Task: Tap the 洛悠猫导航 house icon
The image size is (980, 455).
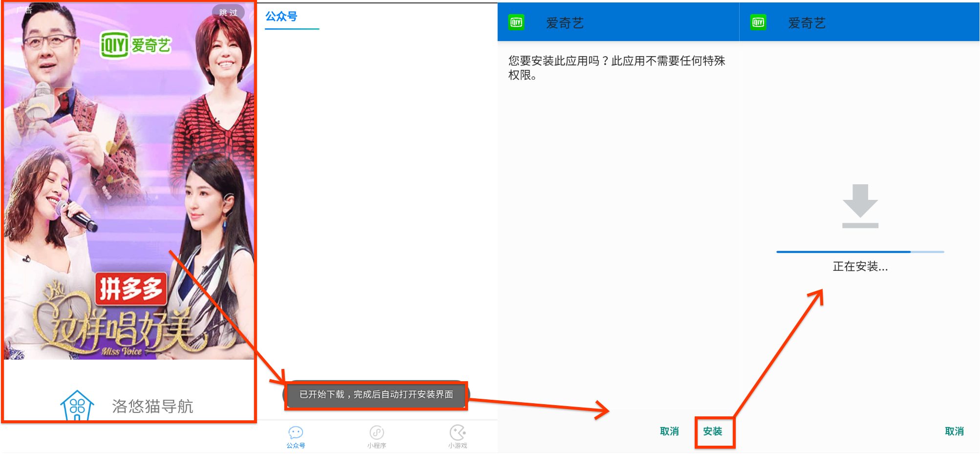Action: coord(77,405)
